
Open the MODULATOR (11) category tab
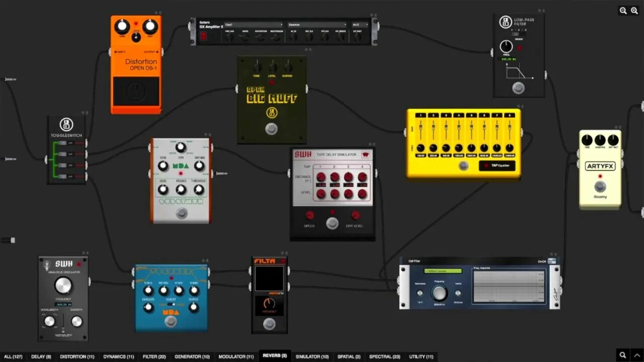pyautogui.click(x=236, y=356)
